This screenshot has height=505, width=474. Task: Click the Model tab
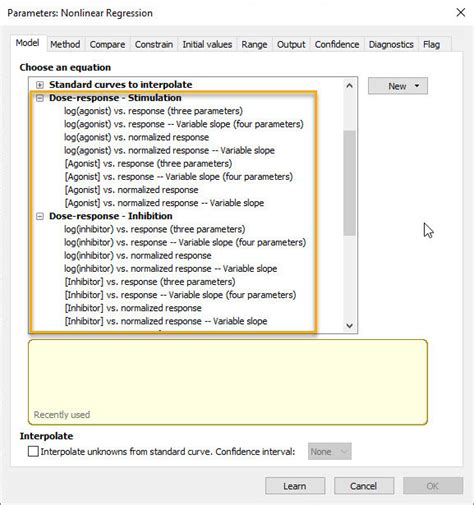click(28, 43)
